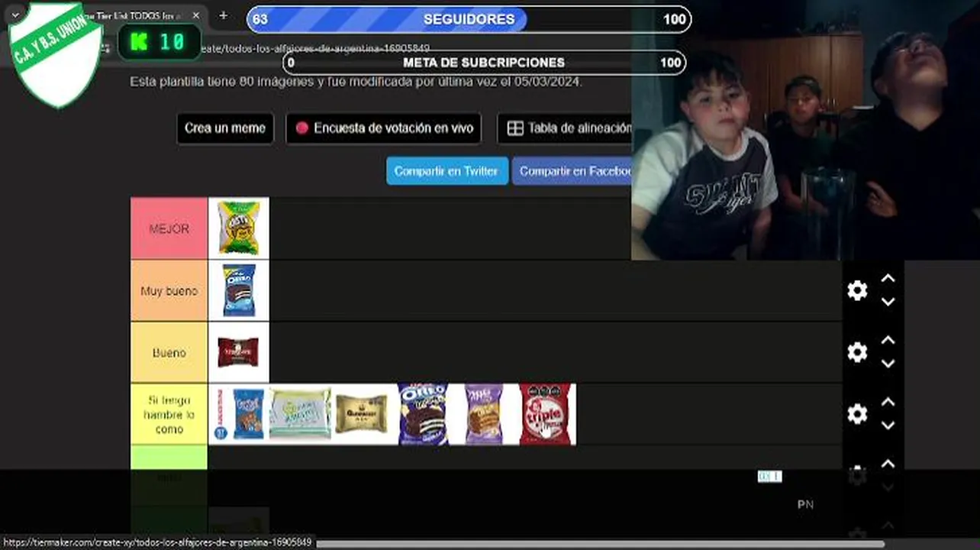Select the blue Oreo alfajor in Muy bueno
Screen dimensions: 980x550
239,290
